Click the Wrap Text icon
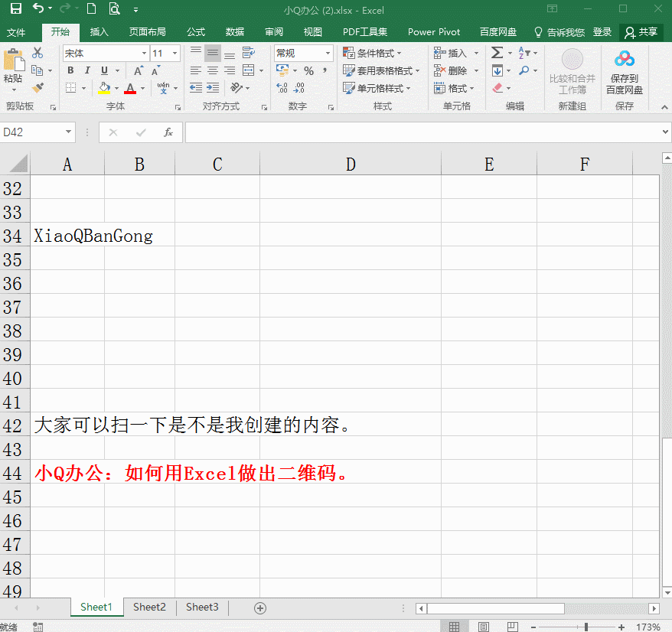Screen dimensions: 672x632 pos(249,53)
